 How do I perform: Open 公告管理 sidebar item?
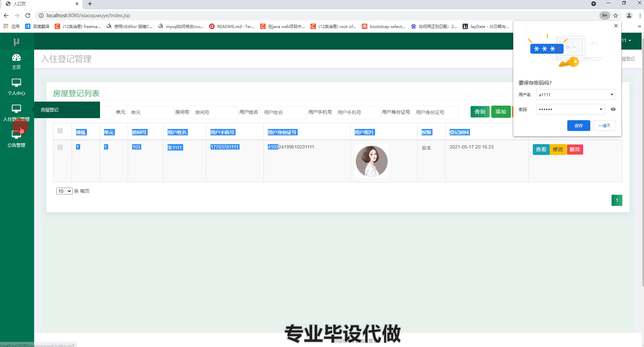tap(16, 139)
